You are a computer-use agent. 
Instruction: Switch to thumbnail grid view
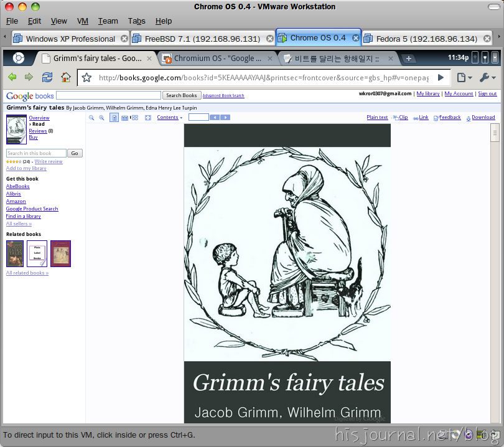coord(134,118)
